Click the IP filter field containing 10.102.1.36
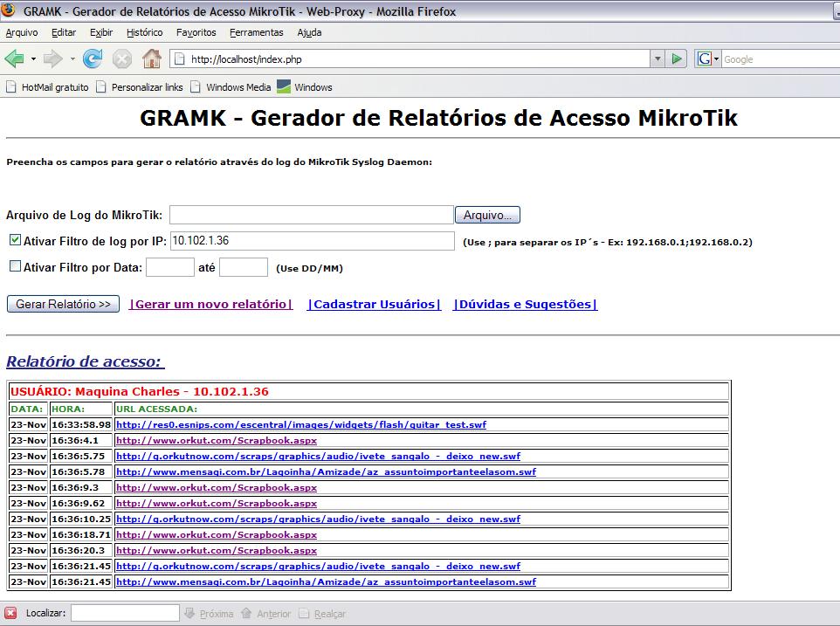This screenshot has height=626, width=840. pyautogui.click(x=313, y=240)
